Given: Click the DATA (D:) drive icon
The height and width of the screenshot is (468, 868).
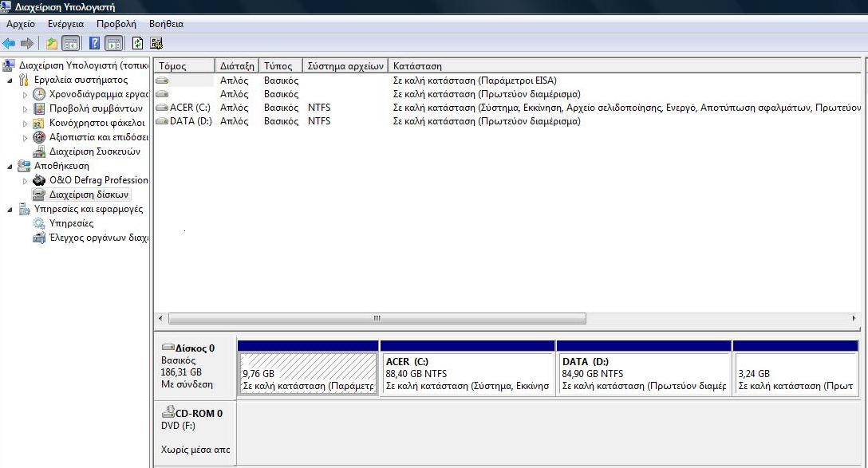Looking at the screenshot, I should [x=162, y=121].
